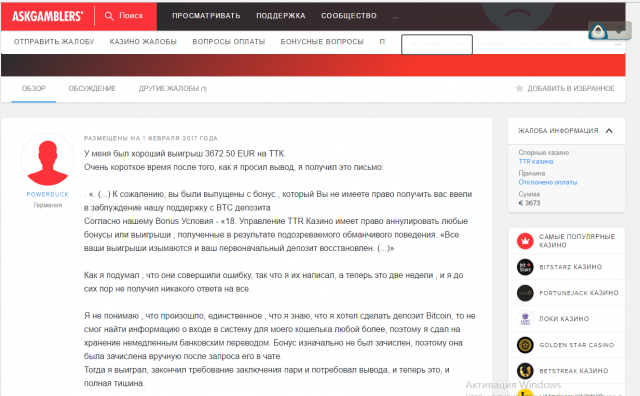Click the FortuneJack casino logo
Image resolution: width=640 pixels, height=396 pixels.
525,293
